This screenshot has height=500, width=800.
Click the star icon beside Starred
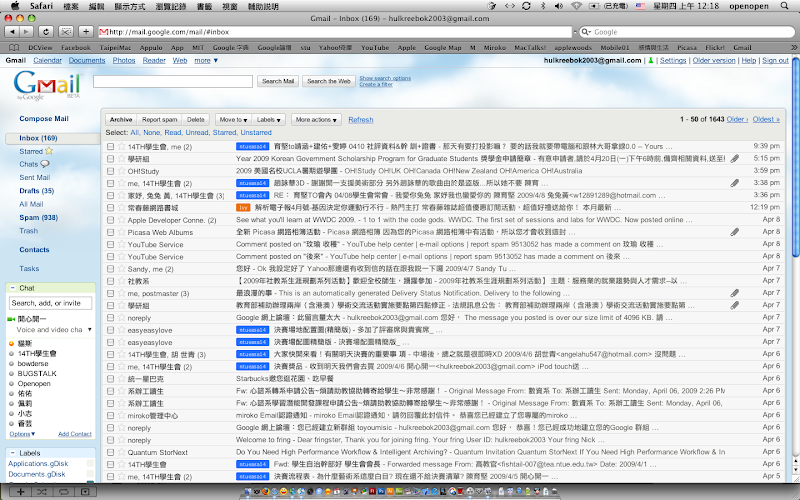[49, 151]
